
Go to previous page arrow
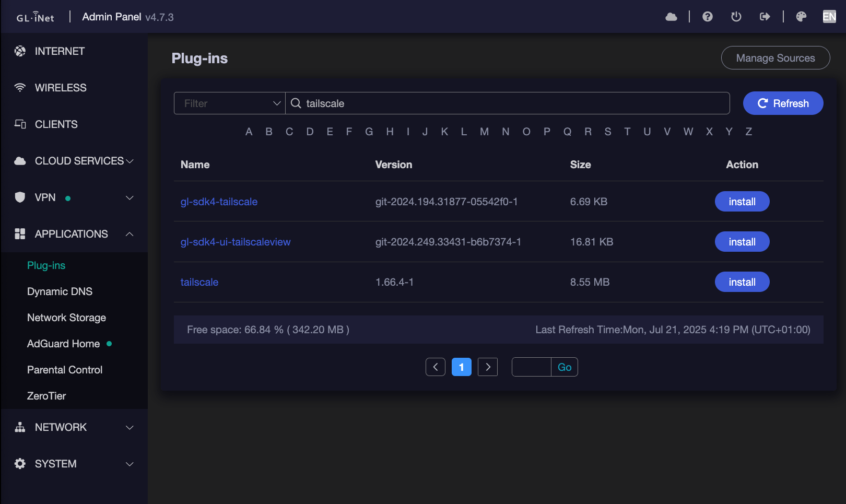(436, 367)
